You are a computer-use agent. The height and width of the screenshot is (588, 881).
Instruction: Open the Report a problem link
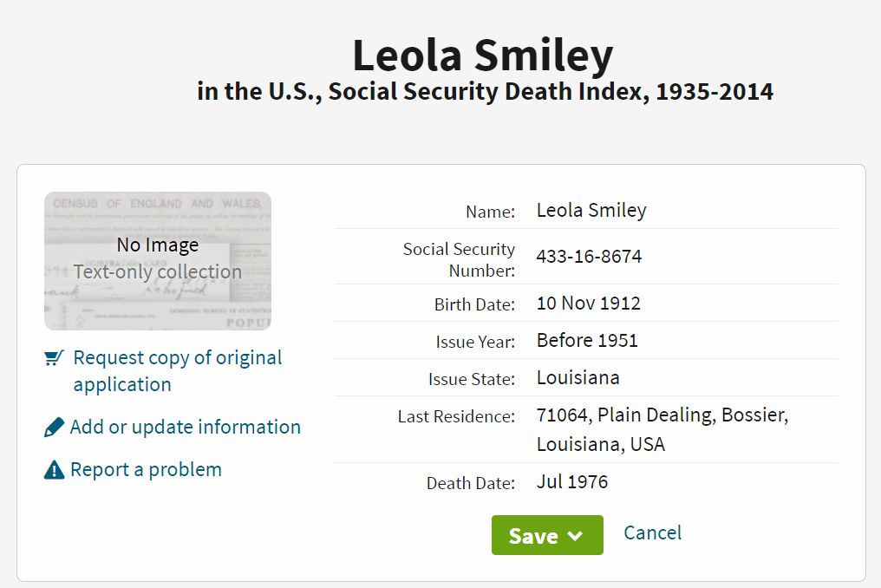point(146,470)
